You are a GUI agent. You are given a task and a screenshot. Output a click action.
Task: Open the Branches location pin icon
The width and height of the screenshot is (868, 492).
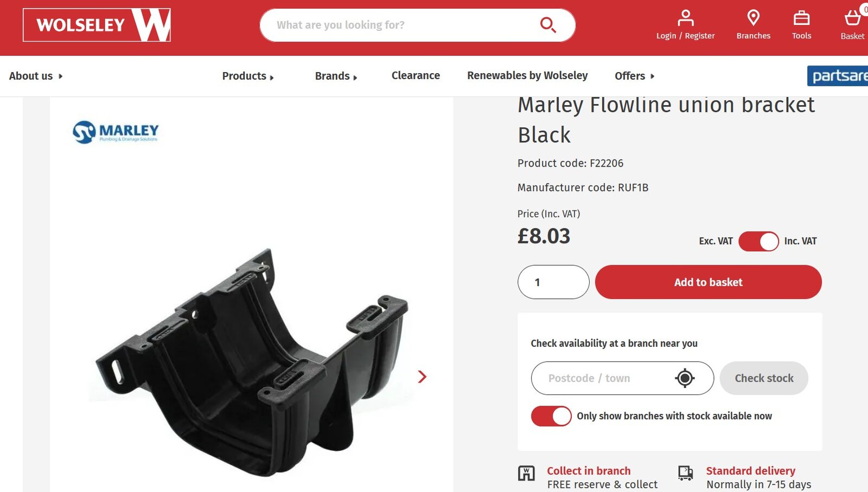tap(753, 18)
